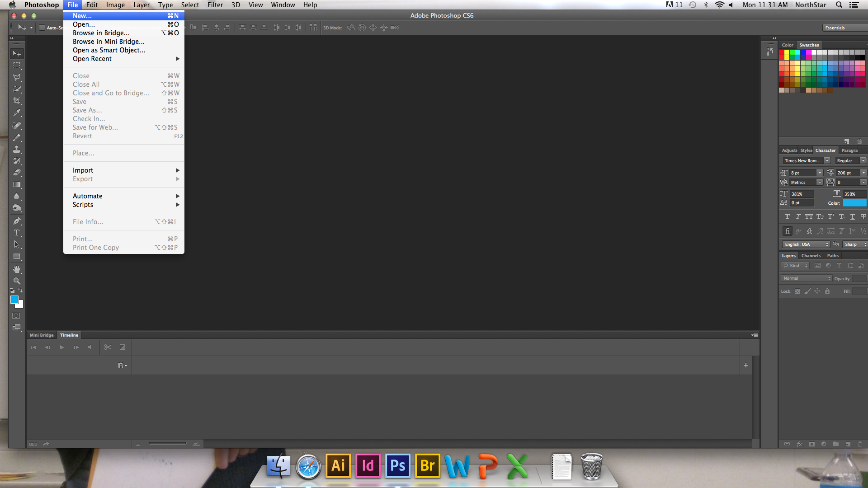Swap foreground and background colors
This screenshot has height=488, width=868.
[x=20, y=291]
